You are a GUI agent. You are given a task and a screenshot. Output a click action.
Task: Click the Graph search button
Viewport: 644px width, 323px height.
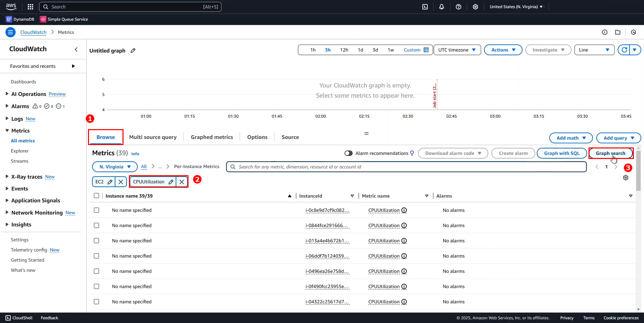coord(611,153)
